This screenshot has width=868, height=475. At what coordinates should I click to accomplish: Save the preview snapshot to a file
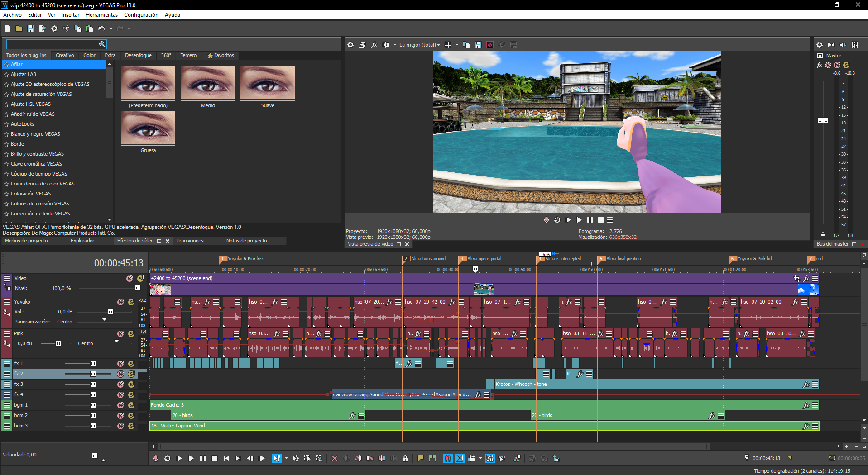(x=478, y=45)
